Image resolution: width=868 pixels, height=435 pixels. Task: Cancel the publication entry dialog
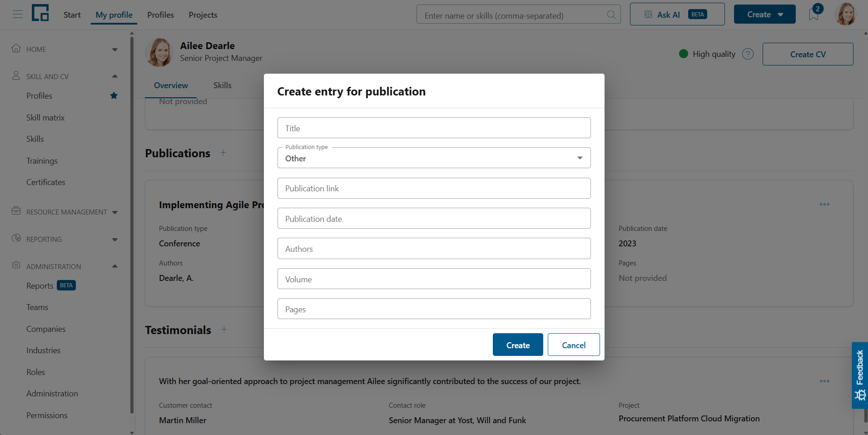(574, 345)
